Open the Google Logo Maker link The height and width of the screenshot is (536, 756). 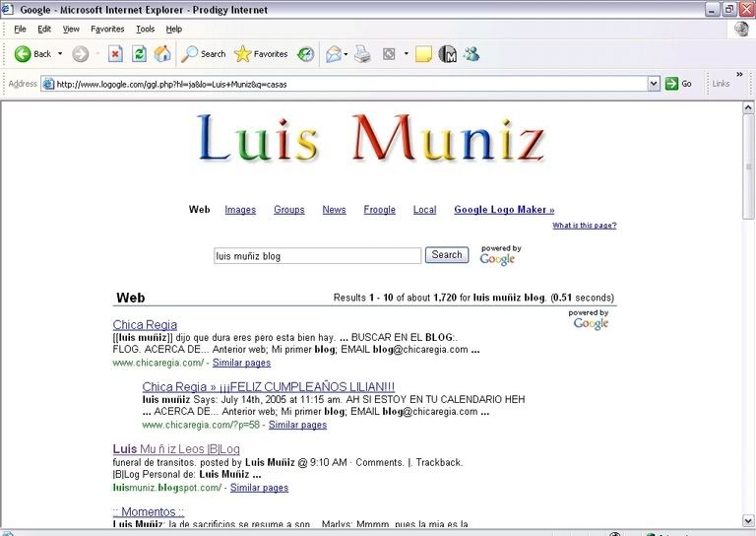click(504, 210)
